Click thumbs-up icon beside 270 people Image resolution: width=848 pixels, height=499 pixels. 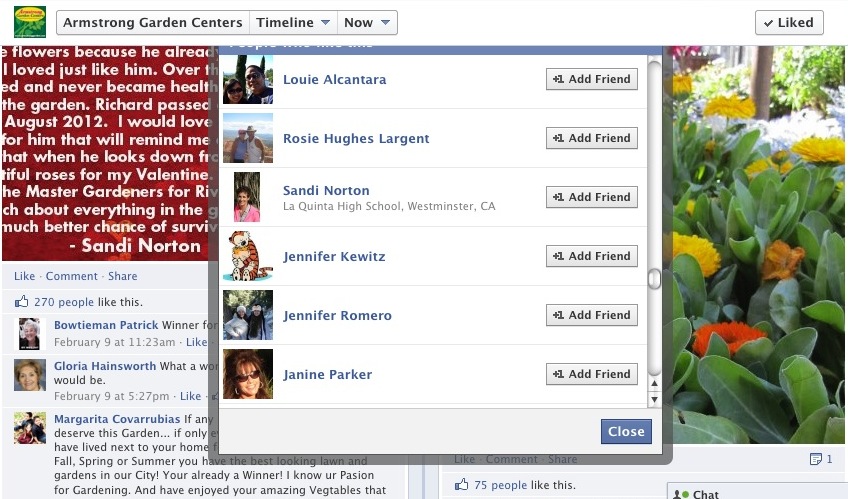(x=22, y=301)
